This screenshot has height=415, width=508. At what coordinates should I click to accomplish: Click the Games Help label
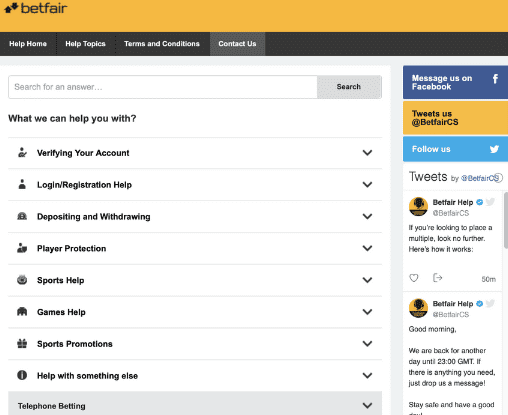(61, 312)
